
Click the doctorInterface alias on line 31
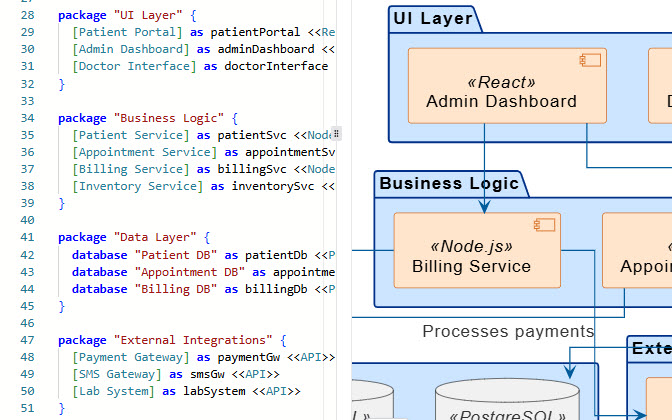click(x=276, y=66)
